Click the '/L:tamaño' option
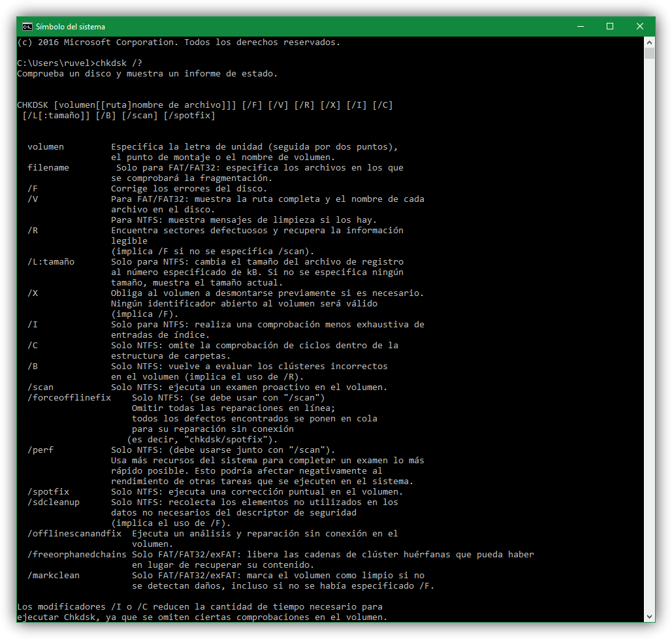Screen dimensions: 672x639 pyautogui.click(x=51, y=261)
